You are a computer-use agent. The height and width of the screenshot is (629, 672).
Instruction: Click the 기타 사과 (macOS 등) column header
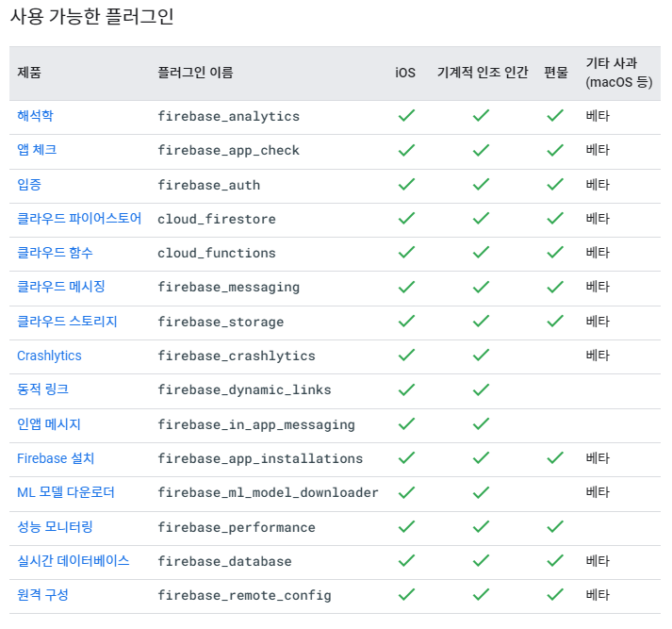(619, 73)
